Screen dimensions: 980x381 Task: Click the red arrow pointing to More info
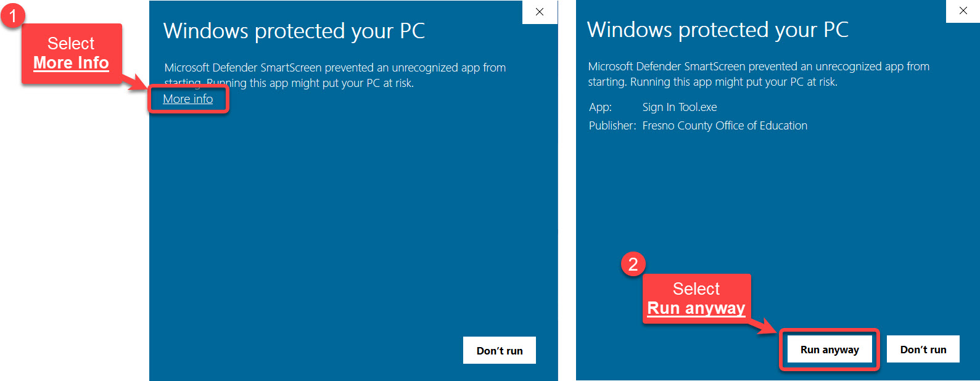pos(136,82)
